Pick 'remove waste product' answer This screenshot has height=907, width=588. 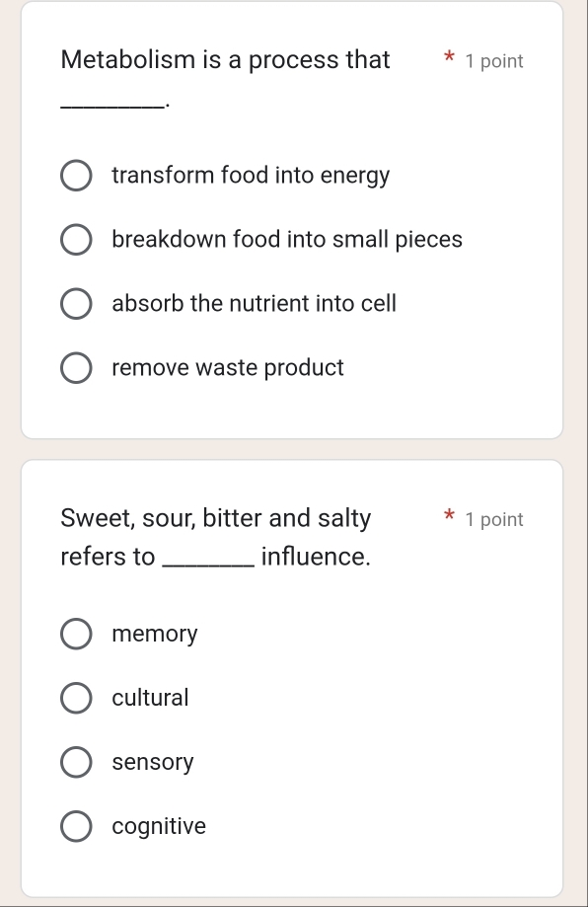click(x=76, y=367)
